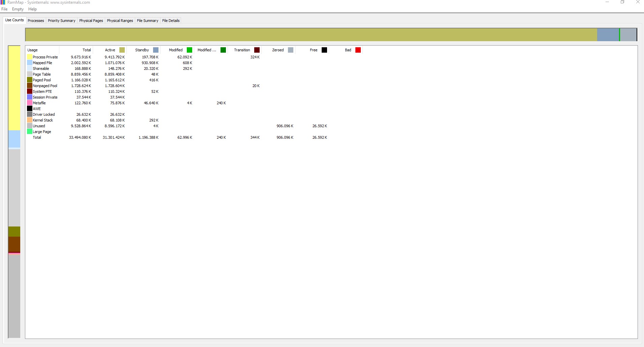Image resolution: width=644 pixels, height=347 pixels.
Task: Select the Shareable row label
Action: point(41,69)
